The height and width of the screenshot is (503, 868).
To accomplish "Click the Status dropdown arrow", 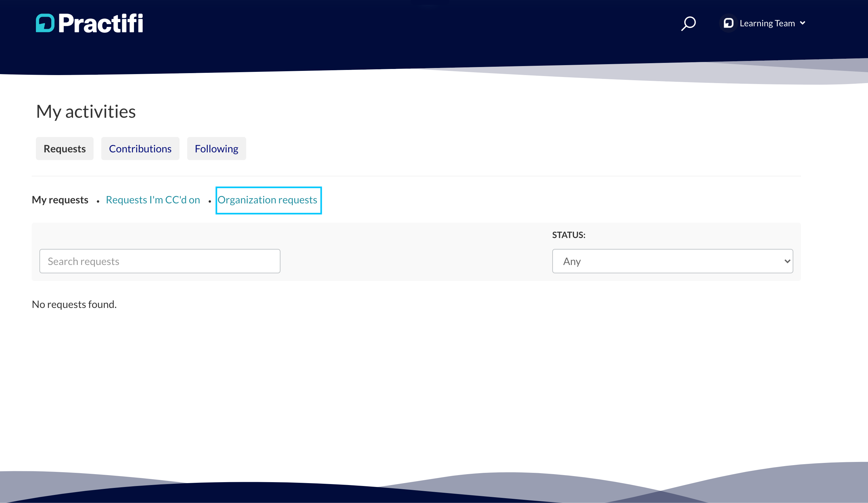I will point(787,261).
